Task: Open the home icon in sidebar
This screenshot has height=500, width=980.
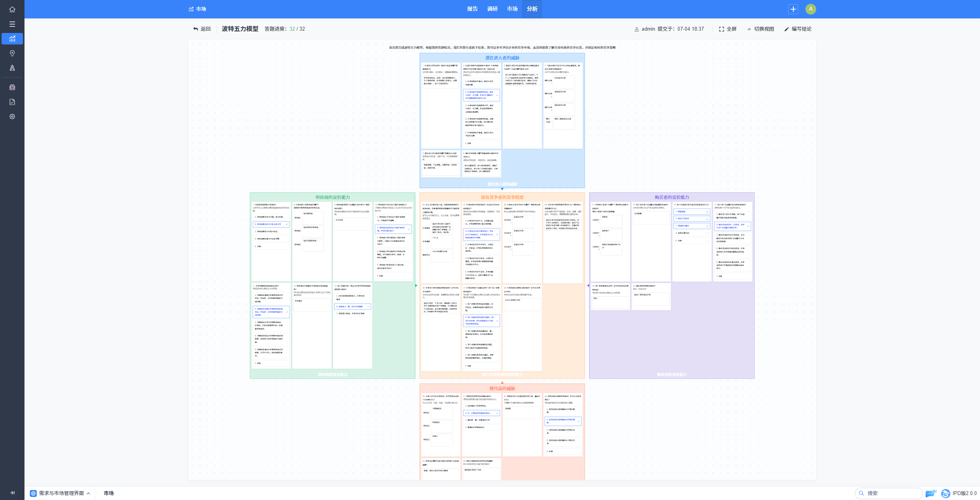Action: [12, 9]
